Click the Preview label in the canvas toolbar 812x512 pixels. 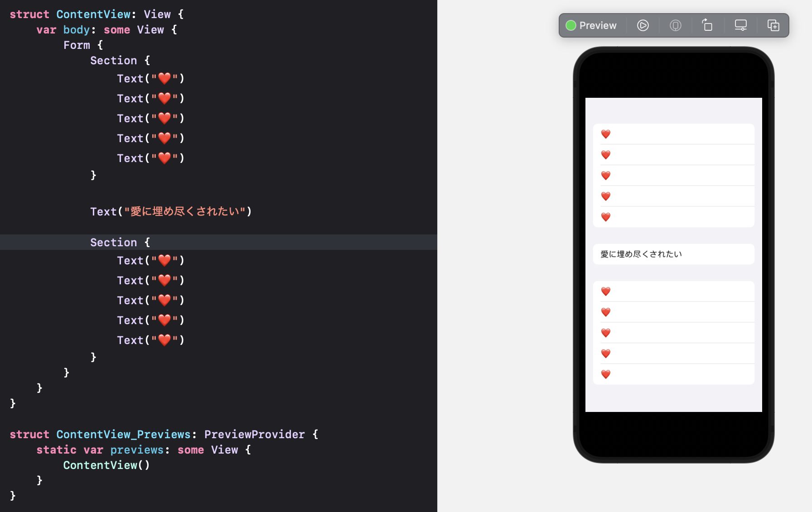(598, 25)
